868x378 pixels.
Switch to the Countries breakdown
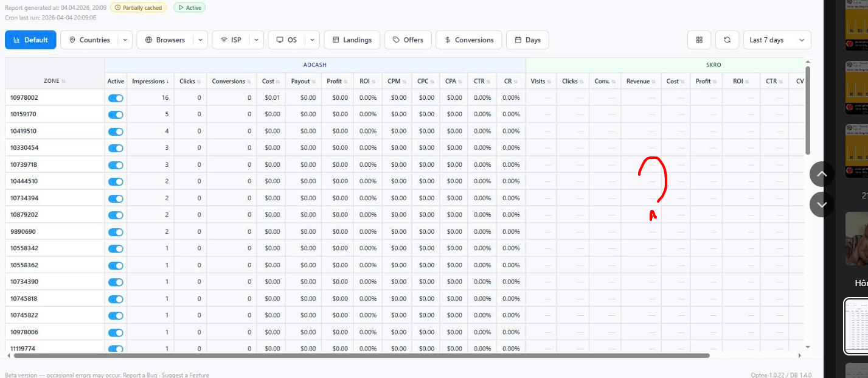(x=89, y=40)
